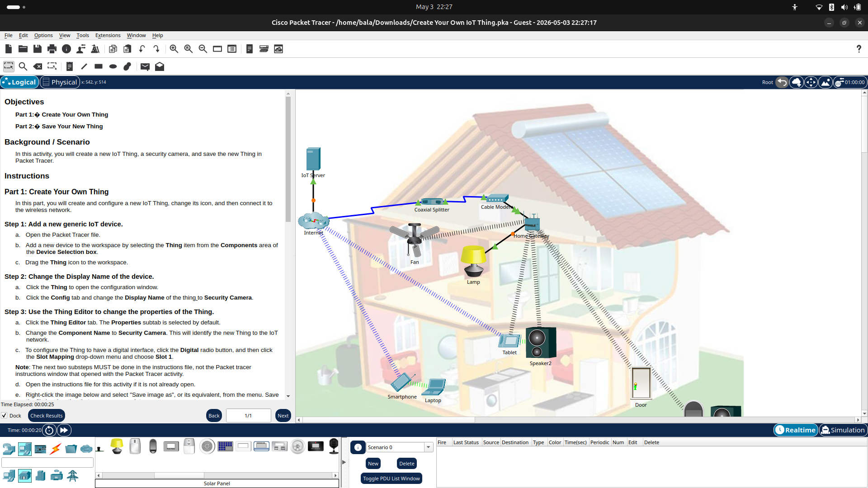Open the Options menu
Viewport: 868px width, 488px height.
43,35
